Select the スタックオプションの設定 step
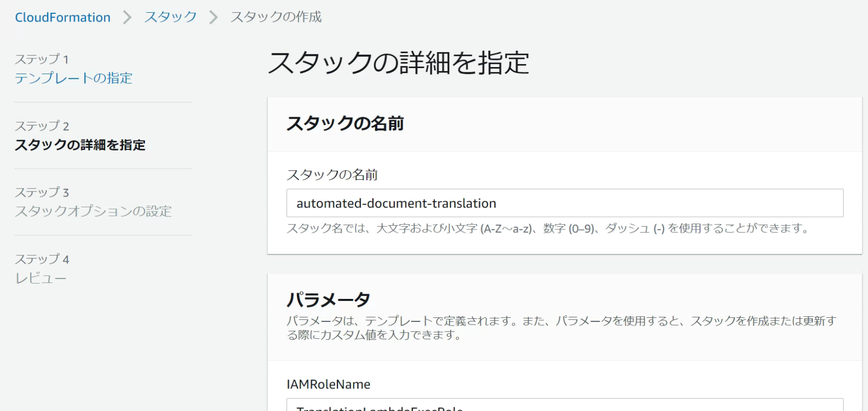868x411 pixels. (93, 211)
